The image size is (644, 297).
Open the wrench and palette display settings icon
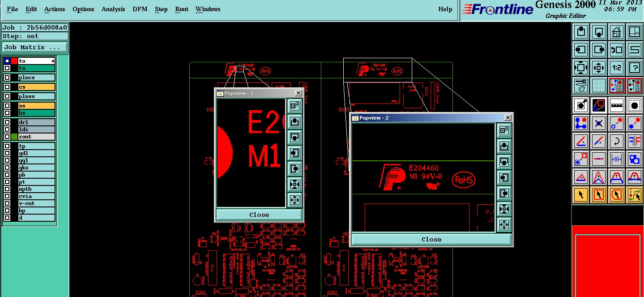tap(580, 85)
